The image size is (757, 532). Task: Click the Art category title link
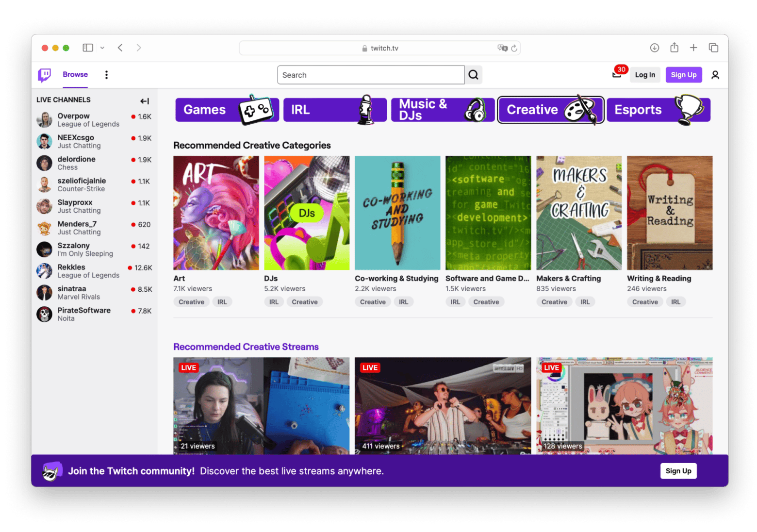179,279
